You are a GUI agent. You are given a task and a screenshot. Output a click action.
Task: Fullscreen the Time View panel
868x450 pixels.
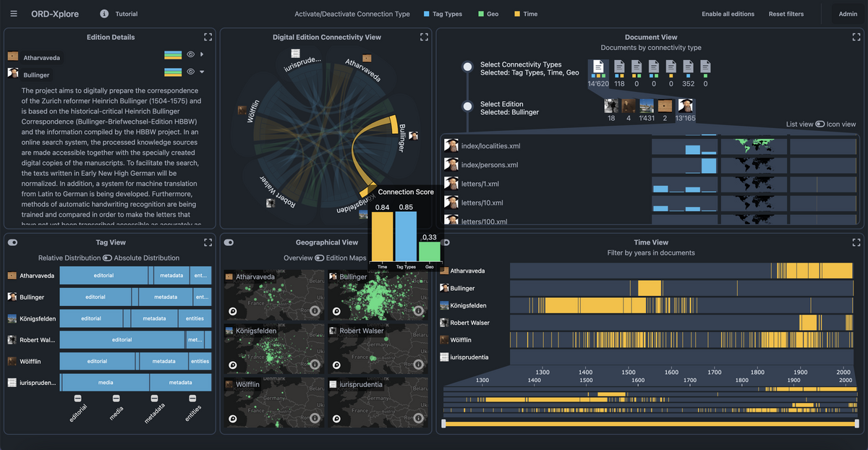856,242
